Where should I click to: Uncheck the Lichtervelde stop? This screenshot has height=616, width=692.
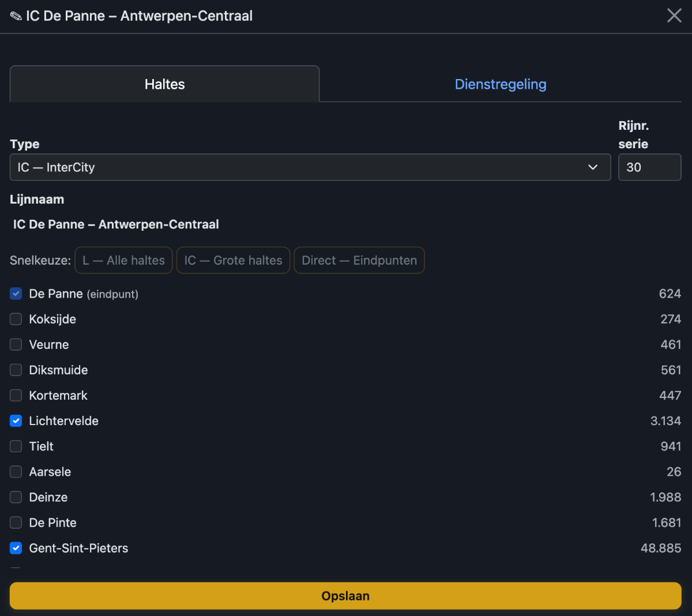16,421
